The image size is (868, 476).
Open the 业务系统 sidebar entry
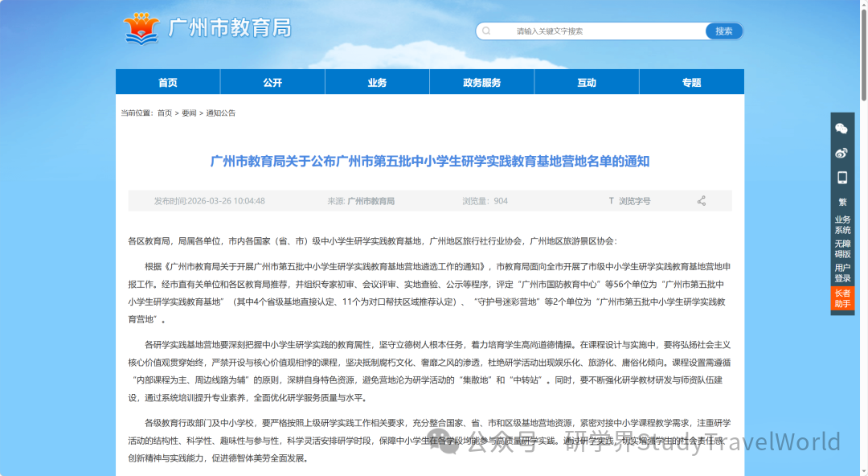[841, 226]
